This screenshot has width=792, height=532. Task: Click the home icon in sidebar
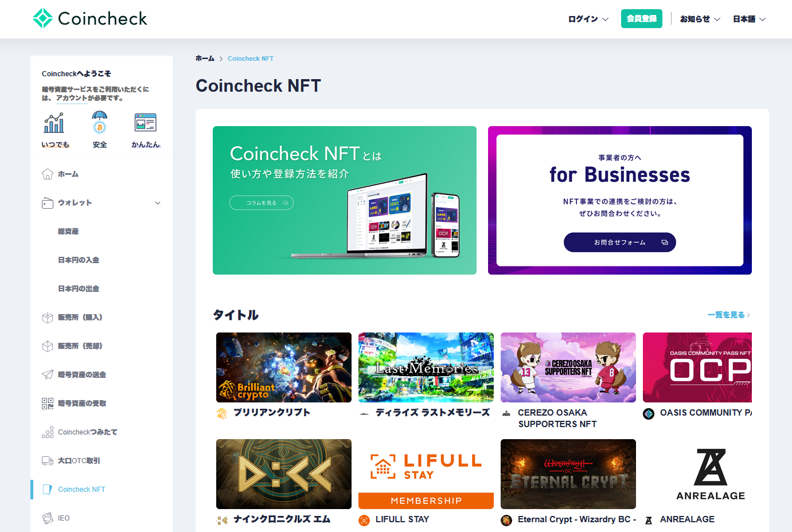[48, 174]
